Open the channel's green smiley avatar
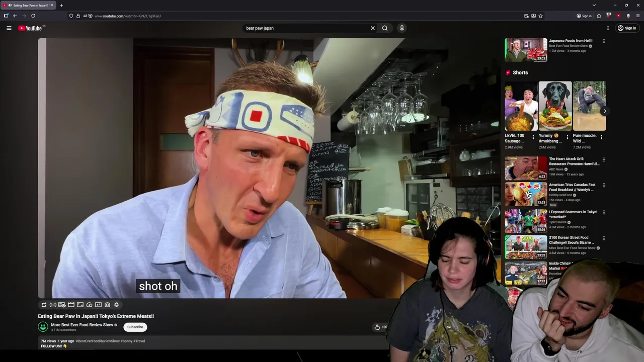 [43, 327]
